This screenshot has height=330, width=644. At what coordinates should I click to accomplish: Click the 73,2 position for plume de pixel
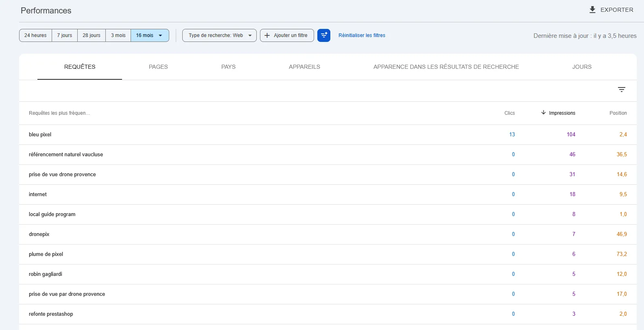coord(622,254)
